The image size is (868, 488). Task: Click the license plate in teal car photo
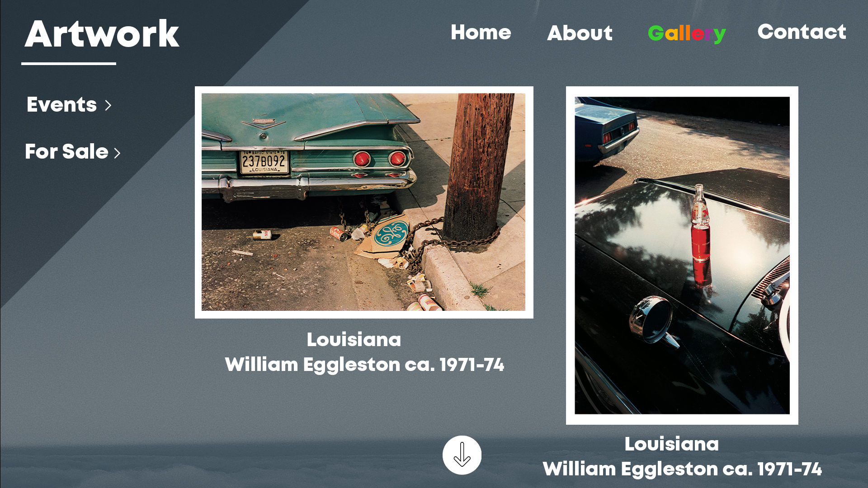(x=264, y=162)
